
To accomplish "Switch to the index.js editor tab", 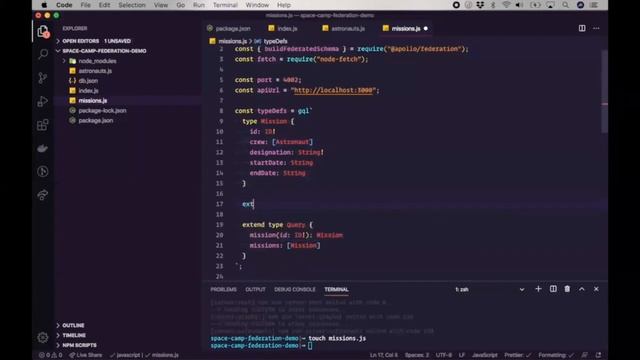I will pos(284,29).
